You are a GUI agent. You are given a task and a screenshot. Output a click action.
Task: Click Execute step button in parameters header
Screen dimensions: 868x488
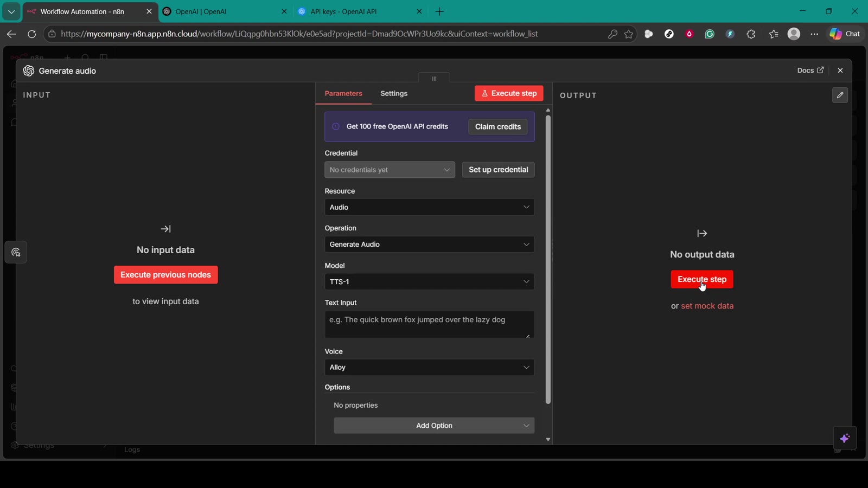[x=509, y=93]
